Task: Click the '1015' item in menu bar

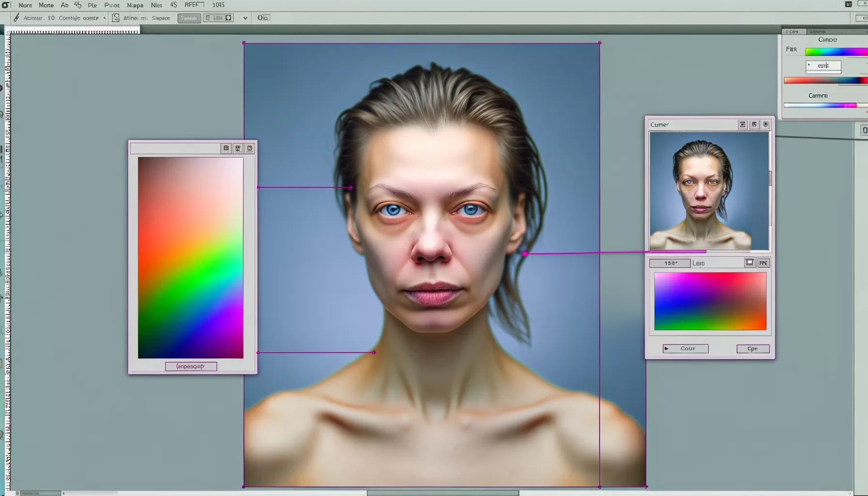Action: (x=218, y=5)
